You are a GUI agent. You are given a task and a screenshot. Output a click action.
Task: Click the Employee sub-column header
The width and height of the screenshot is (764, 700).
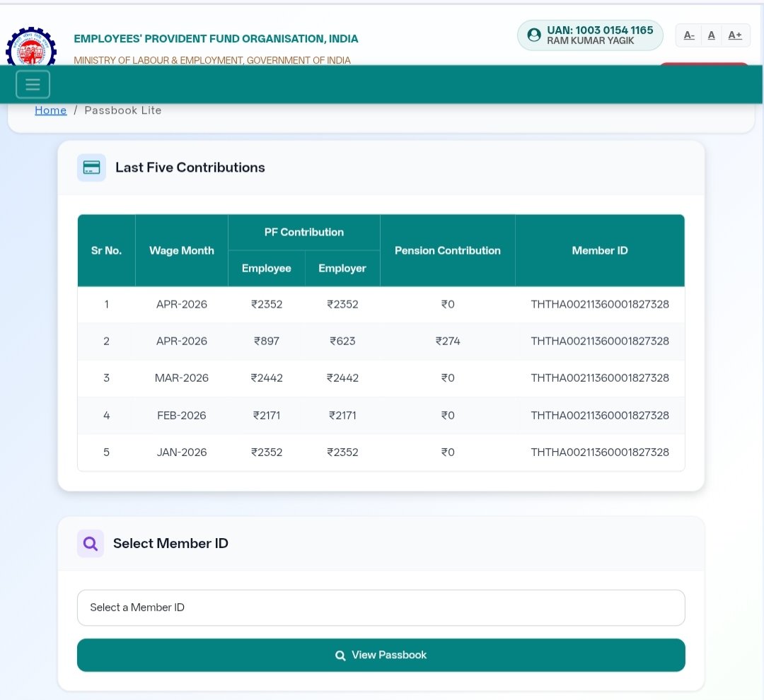point(267,269)
